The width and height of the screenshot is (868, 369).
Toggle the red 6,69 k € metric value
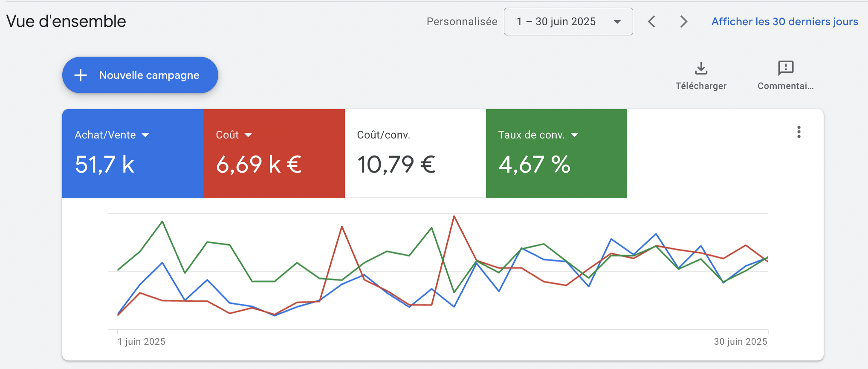click(x=259, y=164)
